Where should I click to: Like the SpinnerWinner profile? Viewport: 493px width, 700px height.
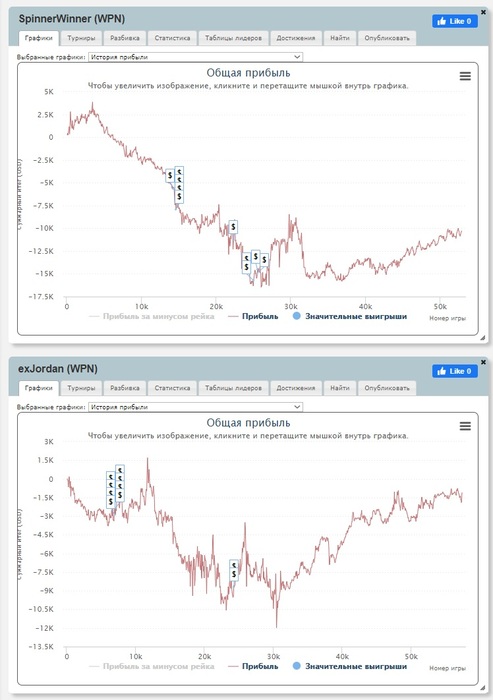point(455,21)
